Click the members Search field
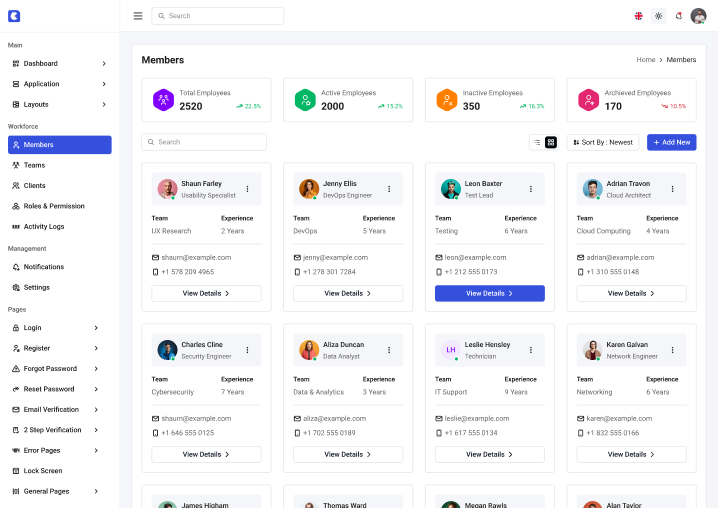The width and height of the screenshot is (718, 508). 204,142
